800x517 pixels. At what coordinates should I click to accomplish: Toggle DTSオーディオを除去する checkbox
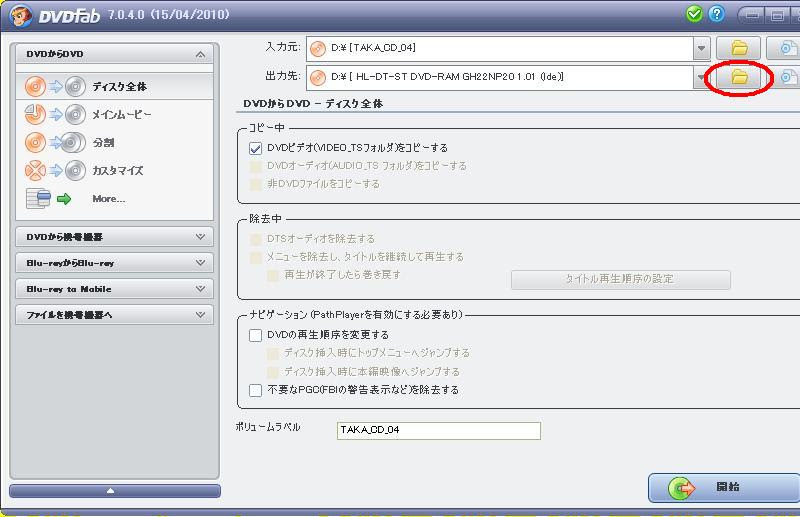[x=255, y=239]
